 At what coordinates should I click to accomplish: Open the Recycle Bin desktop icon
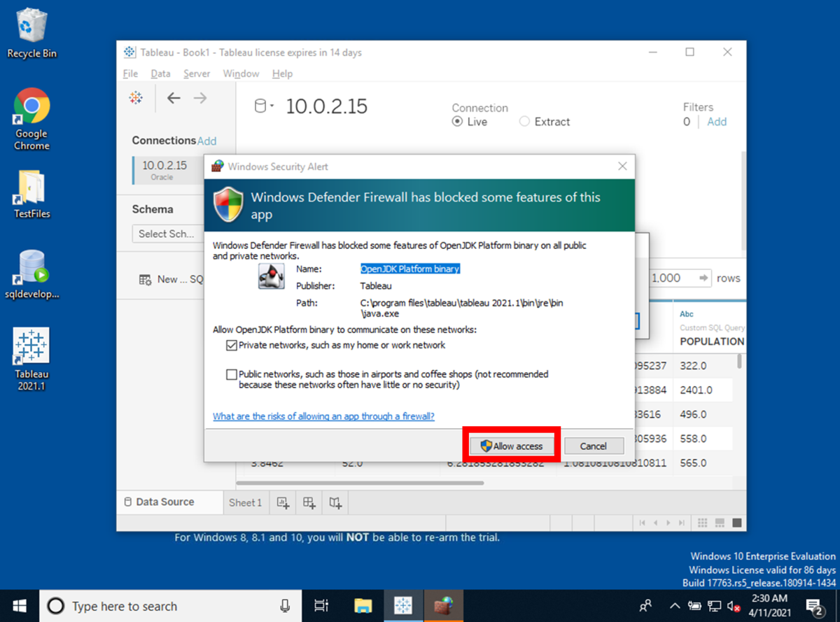31,34
